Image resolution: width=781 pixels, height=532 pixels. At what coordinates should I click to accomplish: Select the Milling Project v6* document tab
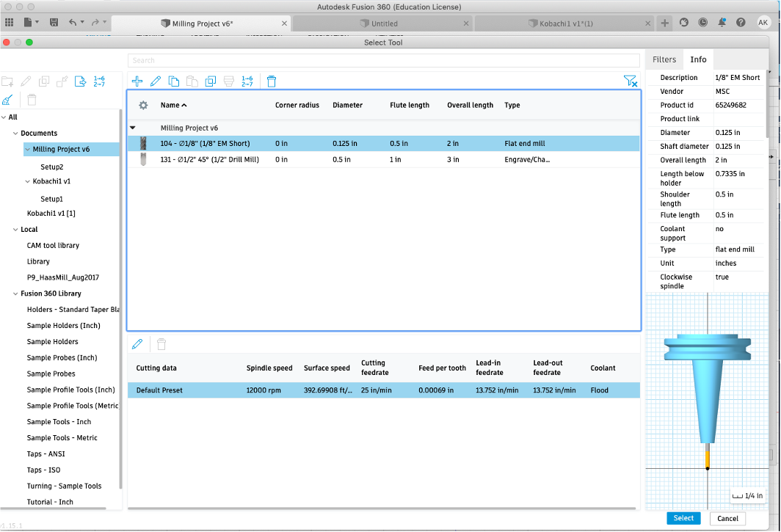point(200,23)
